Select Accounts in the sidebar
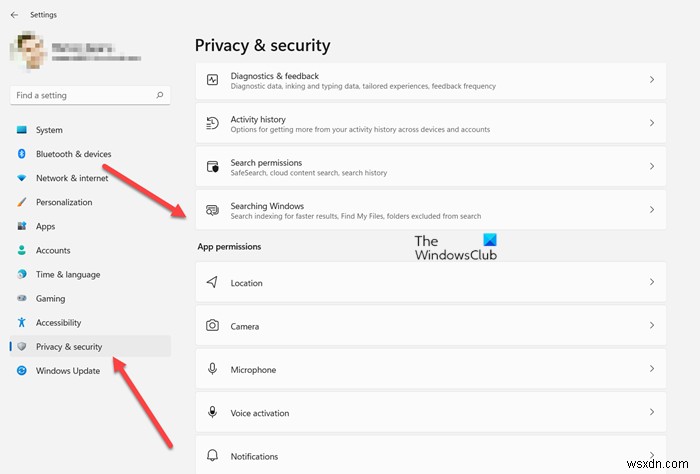700x474 pixels. (x=53, y=251)
